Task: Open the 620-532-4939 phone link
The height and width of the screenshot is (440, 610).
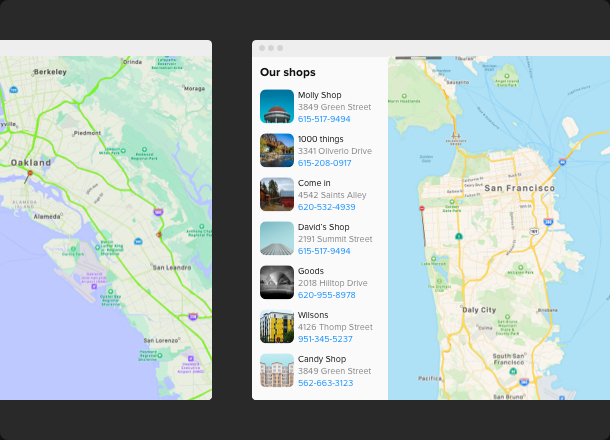Action: [327, 207]
